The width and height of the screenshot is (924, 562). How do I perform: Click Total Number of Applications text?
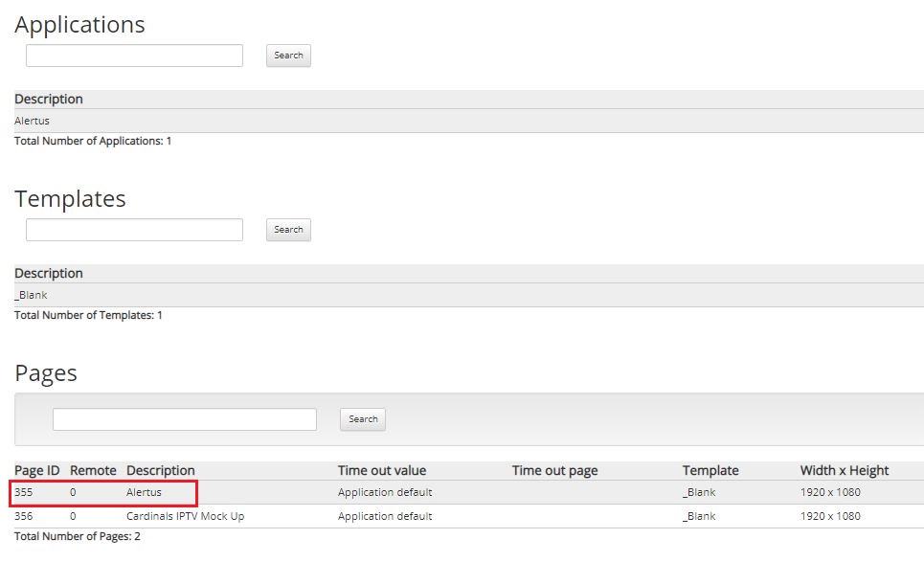tap(93, 141)
